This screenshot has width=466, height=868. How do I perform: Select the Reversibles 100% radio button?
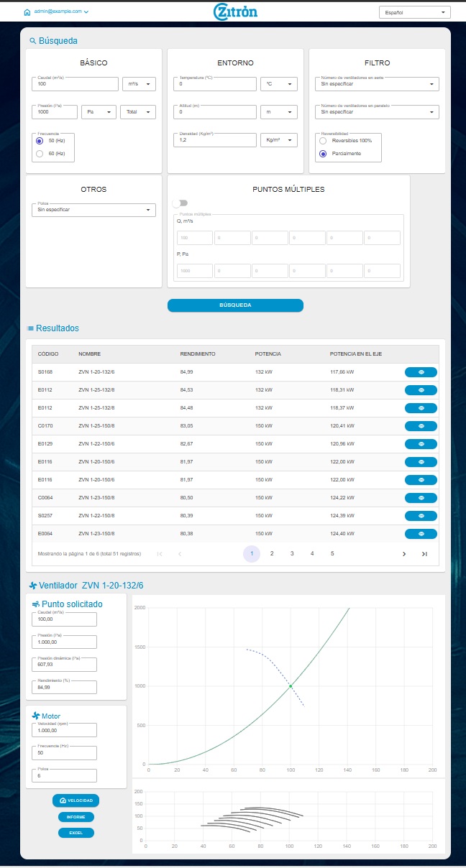pos(323,141)
